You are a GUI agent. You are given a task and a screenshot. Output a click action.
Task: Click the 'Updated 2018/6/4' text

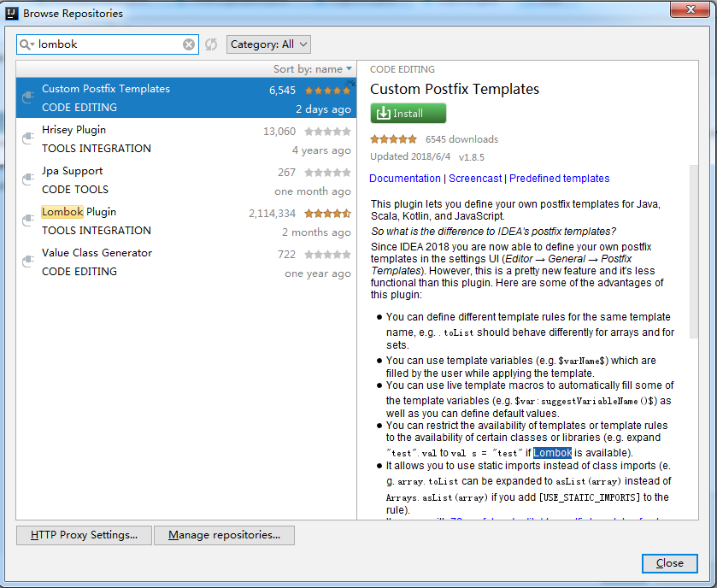(410, 157)
